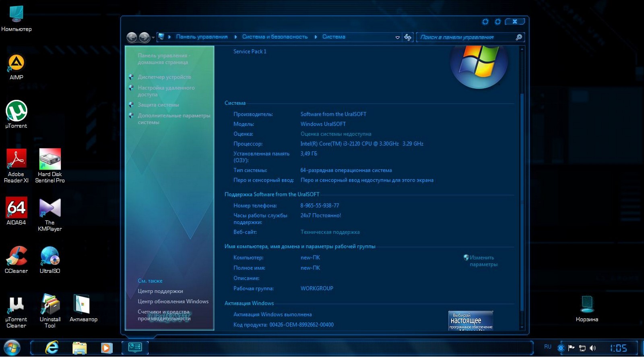644x357 pixels.
Task: Switch the RU language indicator
Action: [x=547, y=347]
